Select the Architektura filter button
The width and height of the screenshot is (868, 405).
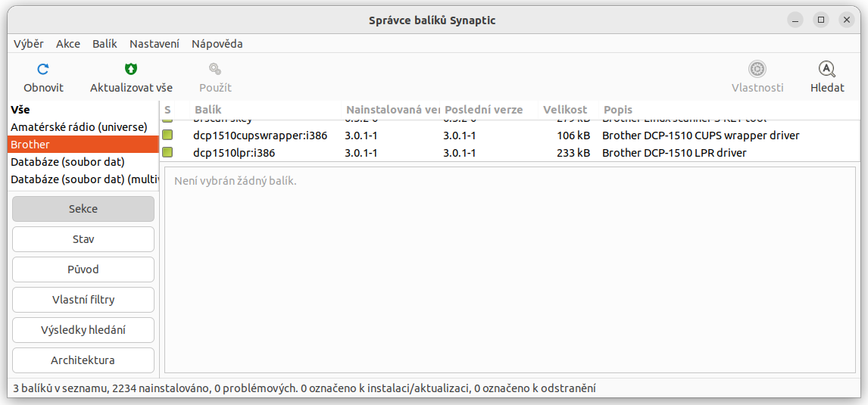[83, 360]
